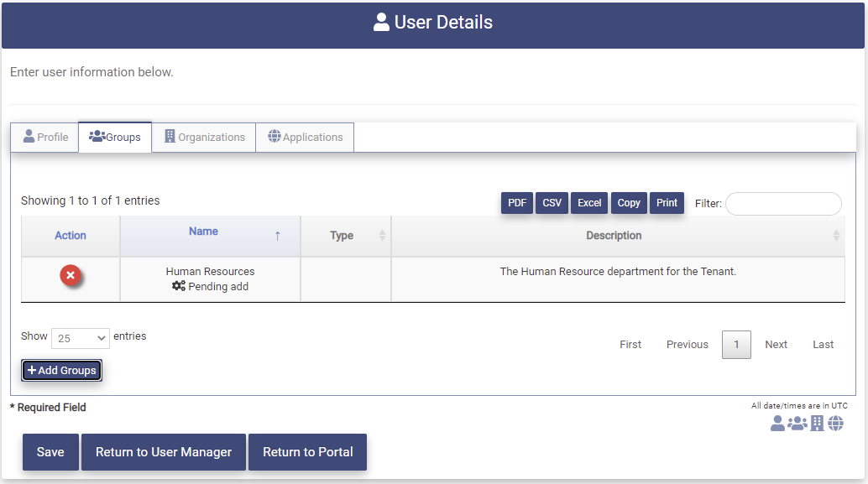Click the Action column header
868x484 pixels.
71,236
